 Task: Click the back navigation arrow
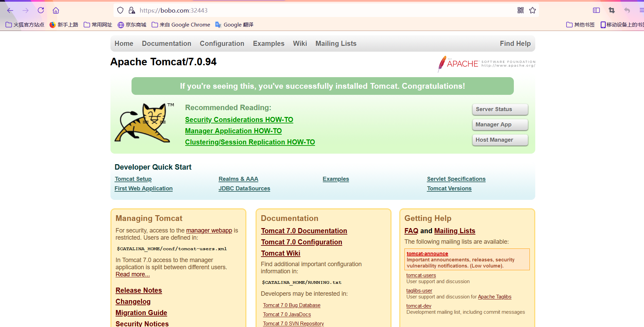(10, 10)
